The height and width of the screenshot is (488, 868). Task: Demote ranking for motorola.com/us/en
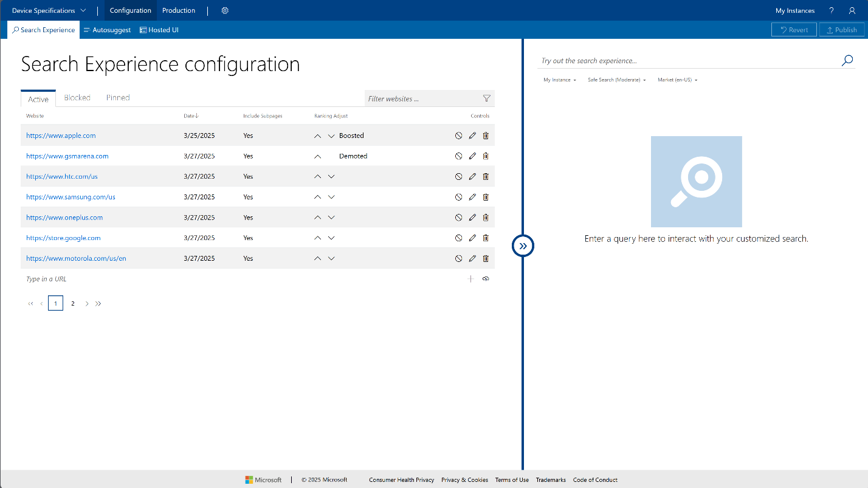[331, 258]
